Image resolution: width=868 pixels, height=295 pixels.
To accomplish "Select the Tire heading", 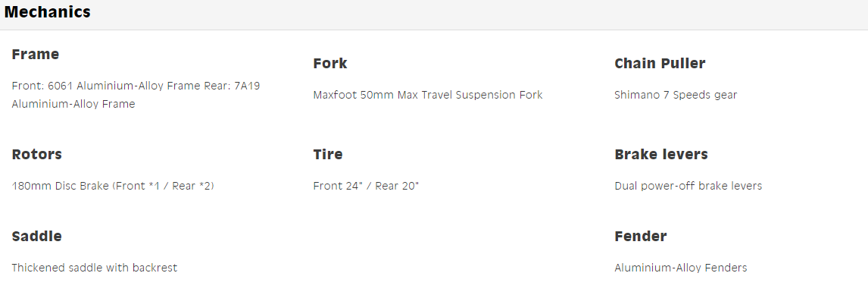I will [x=328, y=154].
